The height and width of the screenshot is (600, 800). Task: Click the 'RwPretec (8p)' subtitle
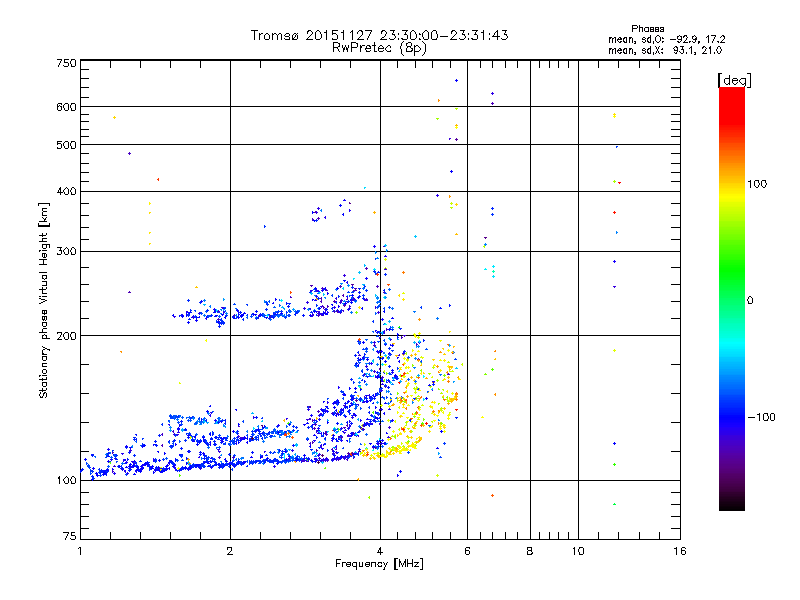[379, 48]
